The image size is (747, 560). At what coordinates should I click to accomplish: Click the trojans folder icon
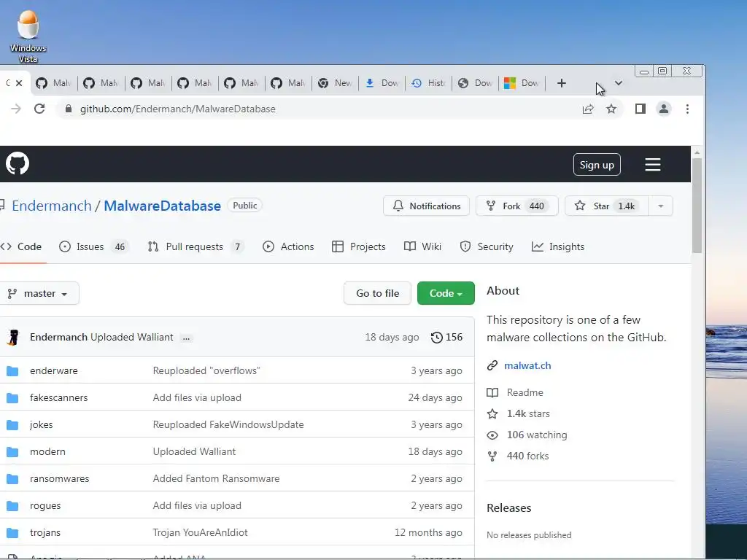tap(12, 533)
